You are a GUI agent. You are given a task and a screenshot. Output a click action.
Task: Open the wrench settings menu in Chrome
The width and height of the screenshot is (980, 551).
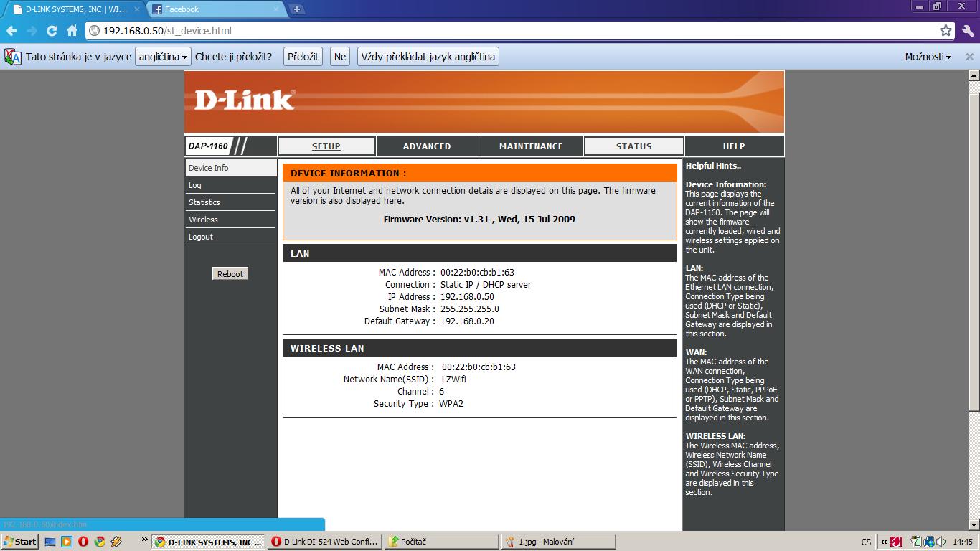[968, 31]
